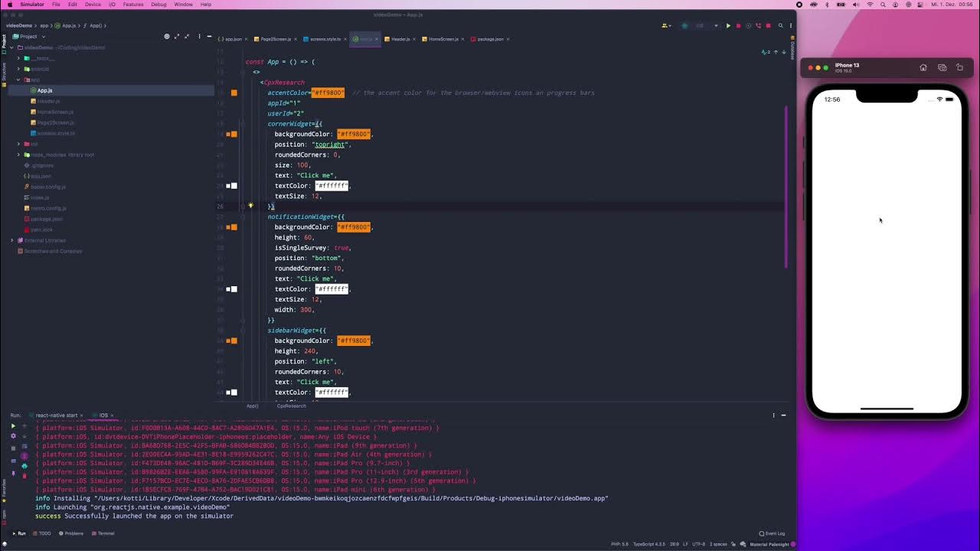Switch to the HomeScreen.js editor tab
This screenshot has height=551, width=980.
[x=443, y=39]
